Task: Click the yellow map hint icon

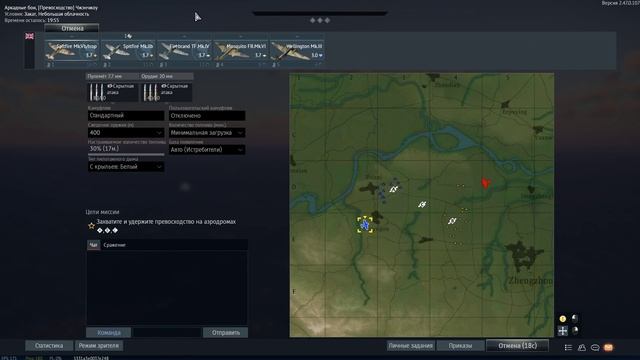Action: [x=563, y=319]
